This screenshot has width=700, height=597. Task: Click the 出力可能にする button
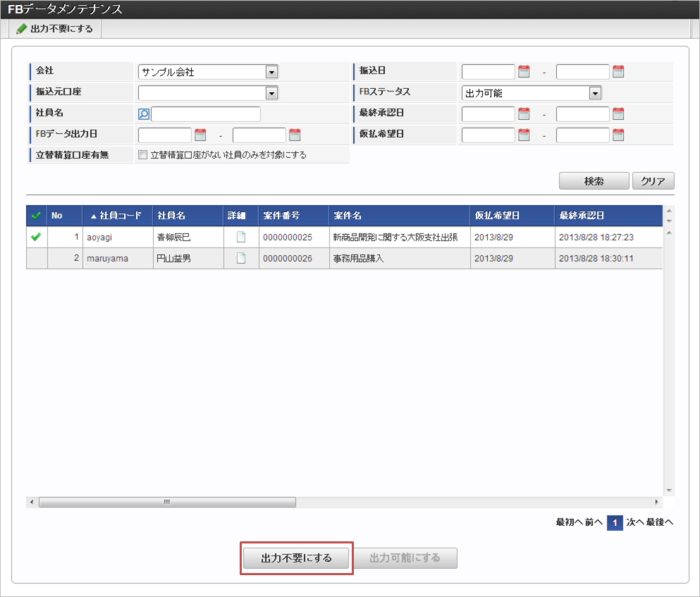pos(405,558)
